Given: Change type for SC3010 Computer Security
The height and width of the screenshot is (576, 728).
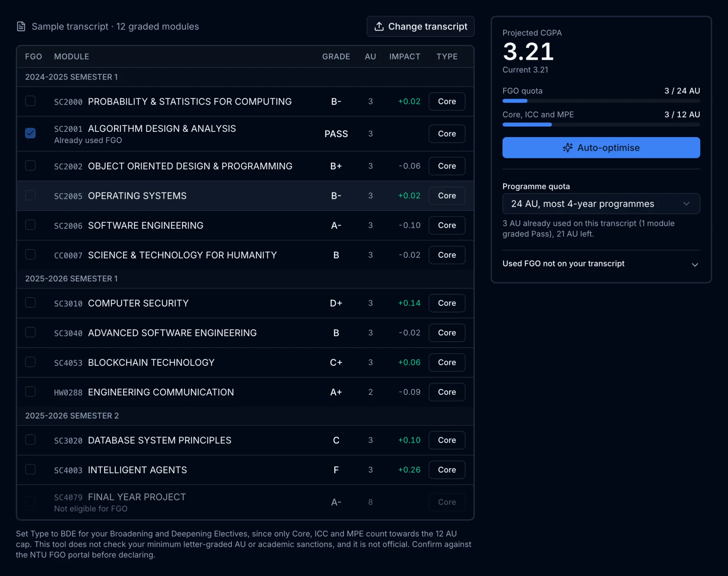Looking at the screenshot, I should click(447, 303).
